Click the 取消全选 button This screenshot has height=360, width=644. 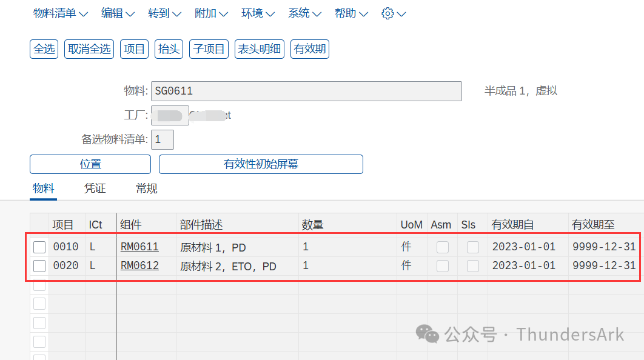coord(90,49)
